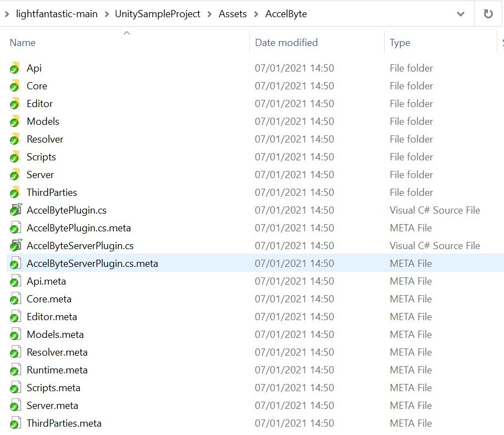Click the Models.meta file icon
The height and width of the screenshot is (435, 504).
coord(15,335)
